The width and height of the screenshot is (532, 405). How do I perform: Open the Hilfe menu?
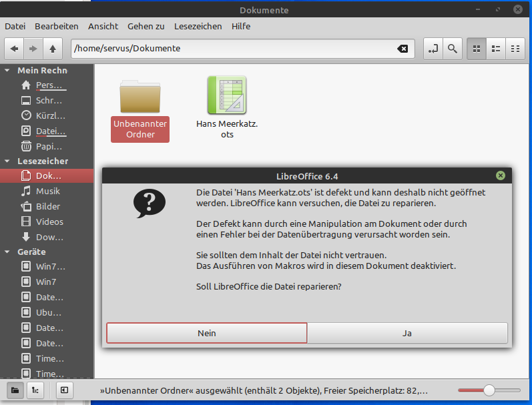click(x=241, y=27)
